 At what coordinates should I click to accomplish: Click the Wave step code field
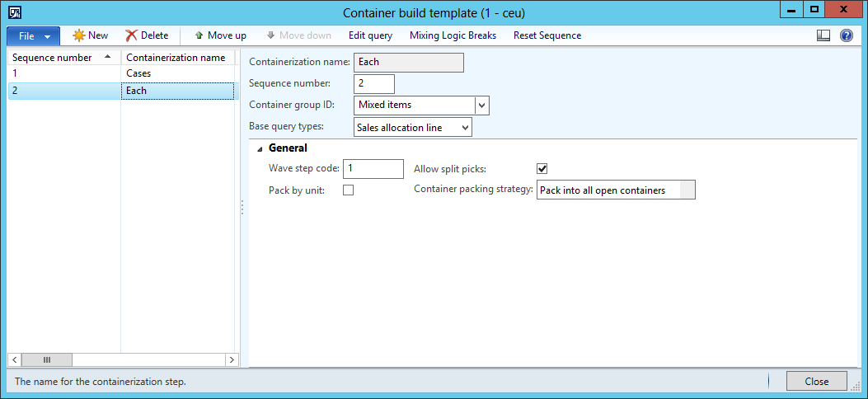[x=373, y=169]
